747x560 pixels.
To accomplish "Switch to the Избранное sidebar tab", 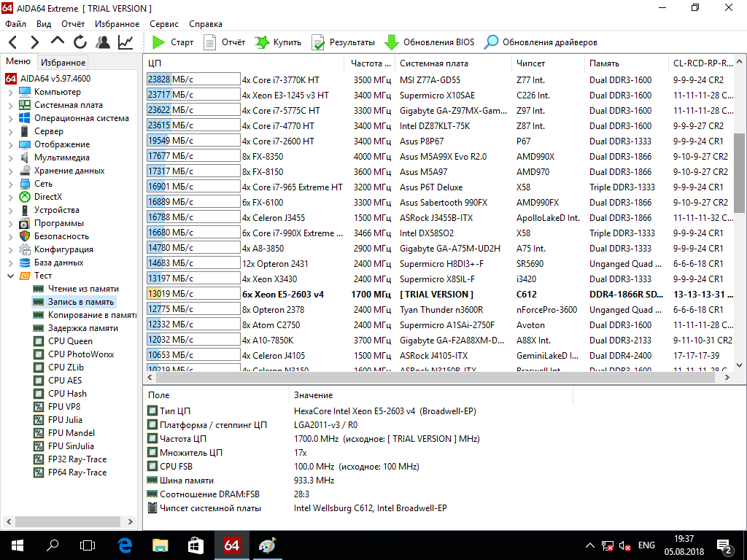I will pos(63,63).
